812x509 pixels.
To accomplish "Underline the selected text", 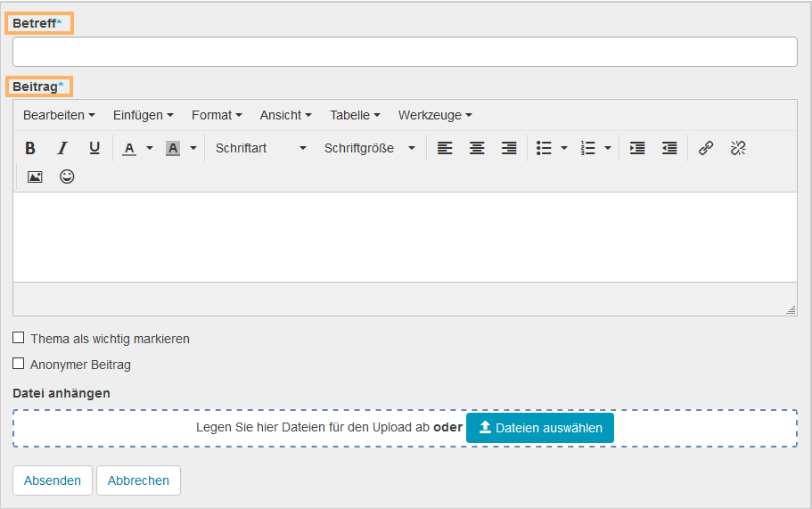I will point(94,148).
